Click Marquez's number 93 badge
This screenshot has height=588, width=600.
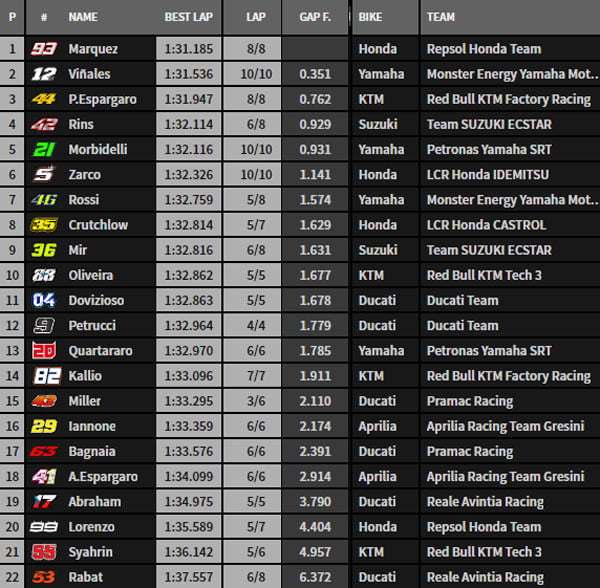(x=44, y=48)
